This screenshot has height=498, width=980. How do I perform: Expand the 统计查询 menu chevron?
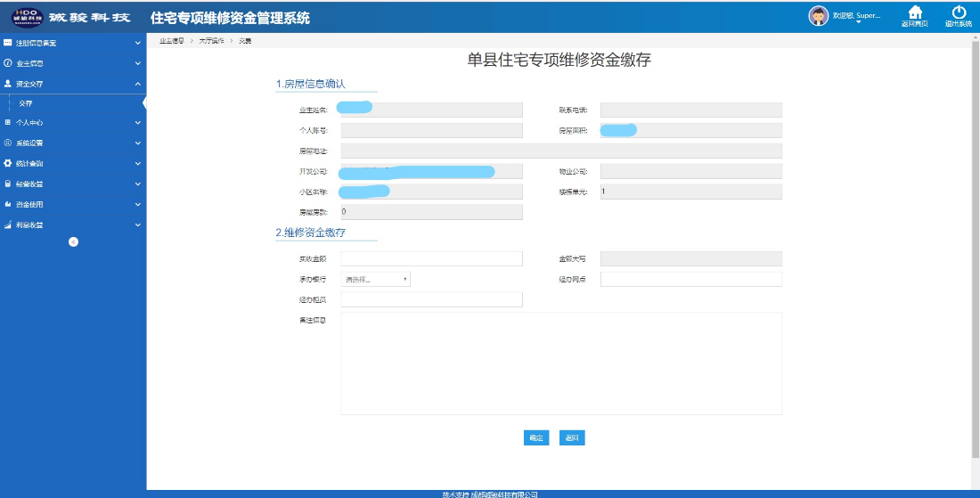[138, 164]
